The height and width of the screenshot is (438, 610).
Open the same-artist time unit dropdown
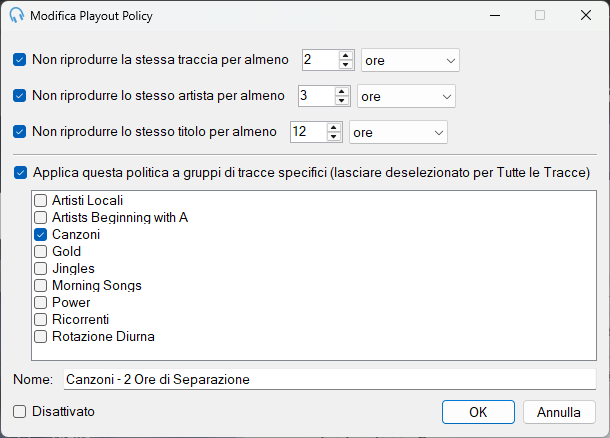click(x=406, y=96)
